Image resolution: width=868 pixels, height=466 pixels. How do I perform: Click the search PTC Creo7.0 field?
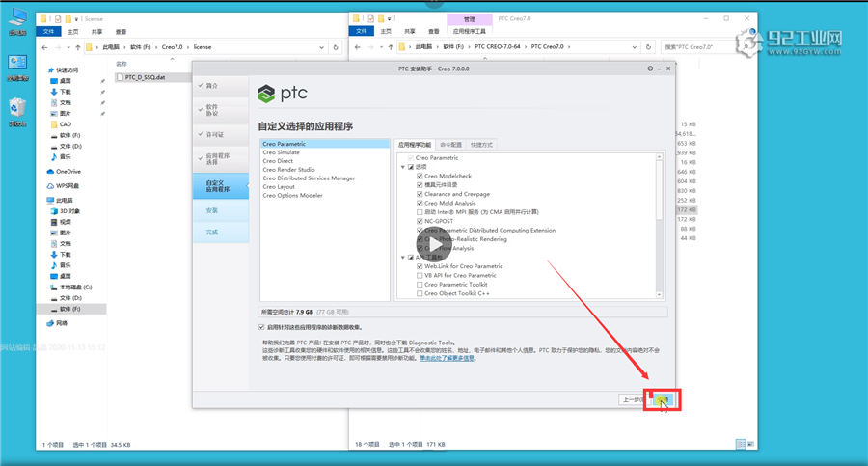pos(698,47)
